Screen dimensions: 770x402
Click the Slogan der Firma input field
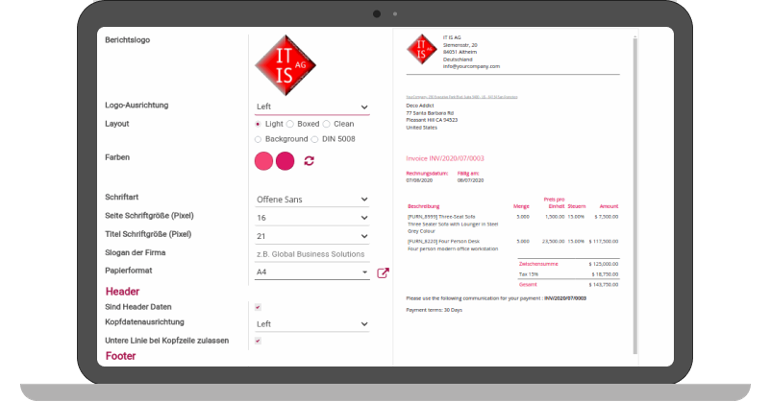pyautogui.click(x=312, y=254)
